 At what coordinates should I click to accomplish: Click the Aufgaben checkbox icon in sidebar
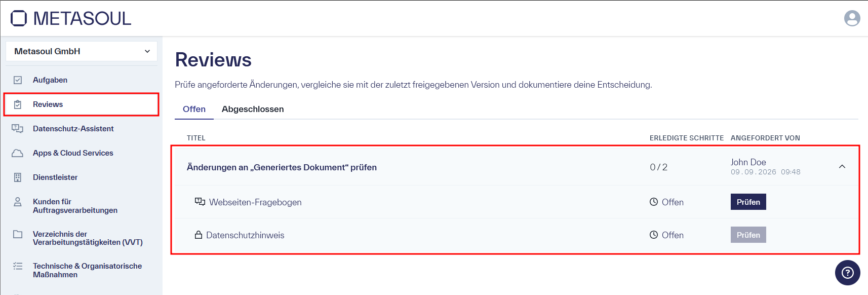[18, 80]
